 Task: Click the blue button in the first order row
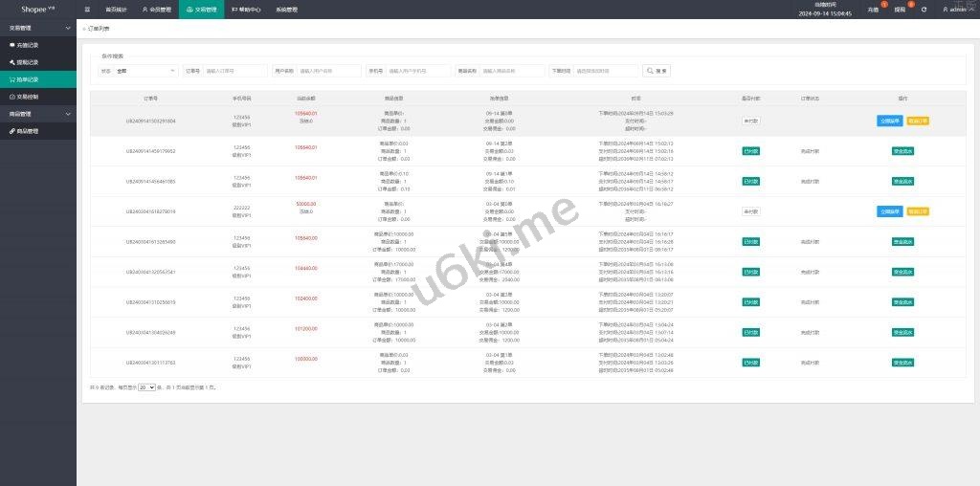click(x=889, y=121)
